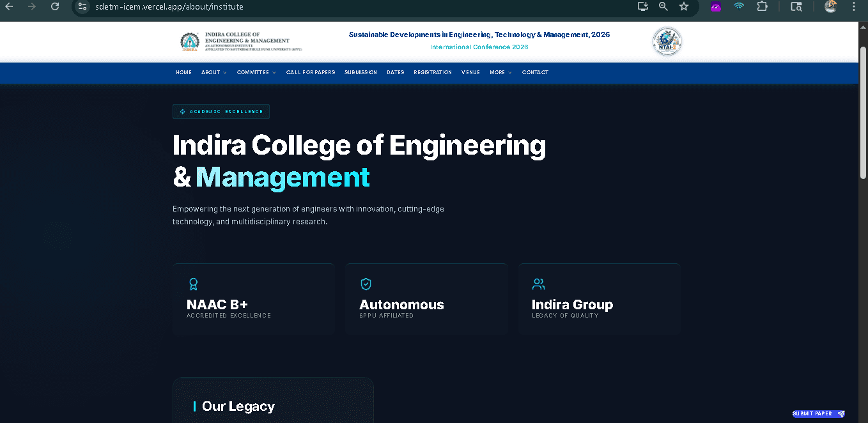Click the people icon above Indira Group
The image size is (868, 423).
pyautogui.click(x=538, y=284)
